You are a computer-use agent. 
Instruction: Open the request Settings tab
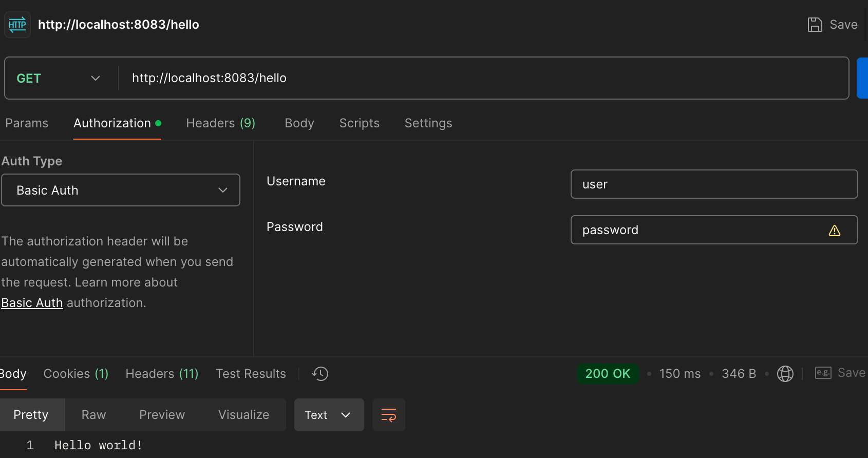point(428,123)
